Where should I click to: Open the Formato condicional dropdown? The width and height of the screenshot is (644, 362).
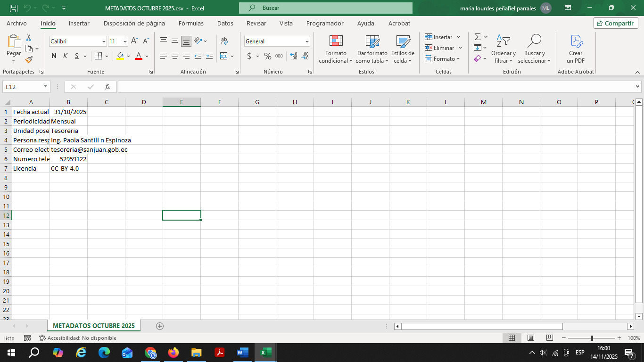pyautogui.click(x=336, y=49)
